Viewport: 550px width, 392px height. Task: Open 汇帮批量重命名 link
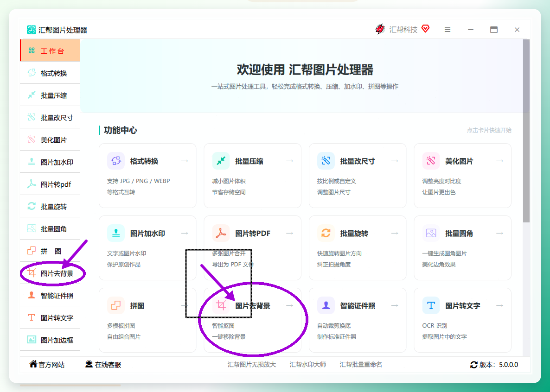click(361, 365)
